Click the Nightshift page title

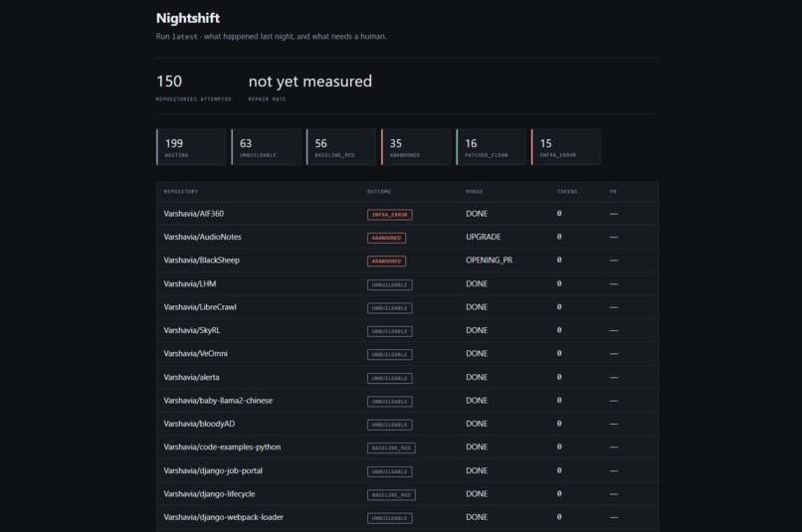tap(188, 19)
